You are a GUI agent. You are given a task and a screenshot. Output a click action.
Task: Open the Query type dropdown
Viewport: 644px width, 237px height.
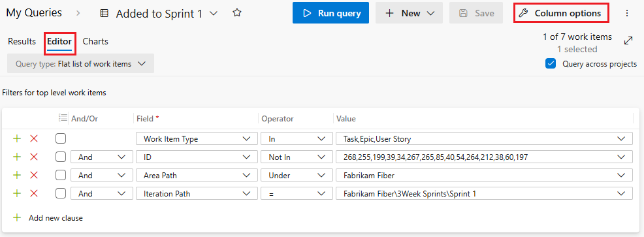pyautogui.click(x=80, y=64)
